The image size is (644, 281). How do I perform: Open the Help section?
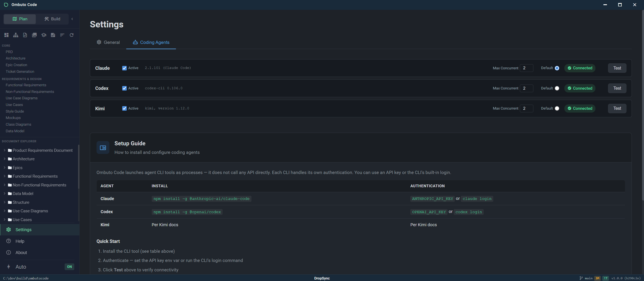[19, 241]
